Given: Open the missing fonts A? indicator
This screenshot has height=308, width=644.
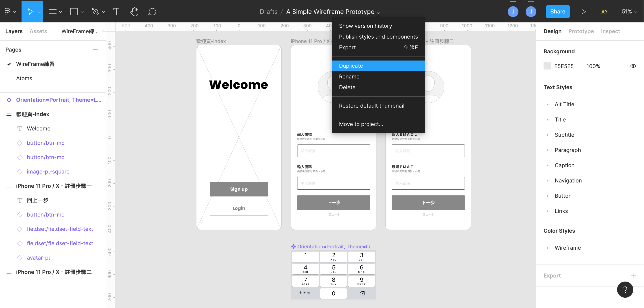Looking at the screenshot, I should pos(604,11).
